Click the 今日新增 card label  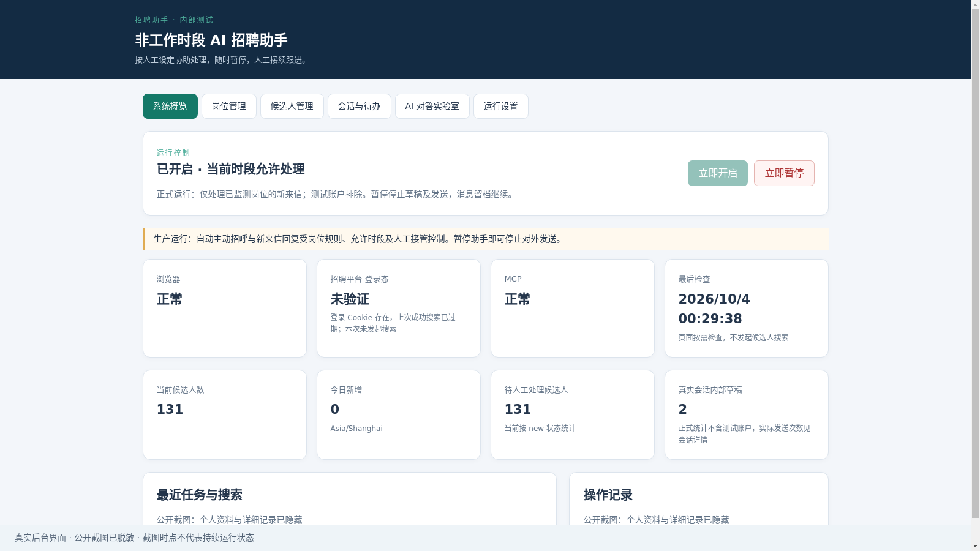[346, 390]
